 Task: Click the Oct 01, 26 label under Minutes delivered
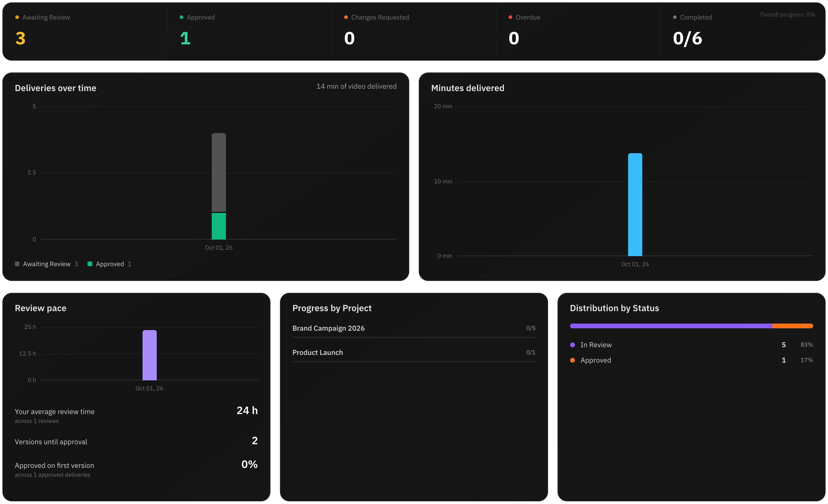[635, 264]
